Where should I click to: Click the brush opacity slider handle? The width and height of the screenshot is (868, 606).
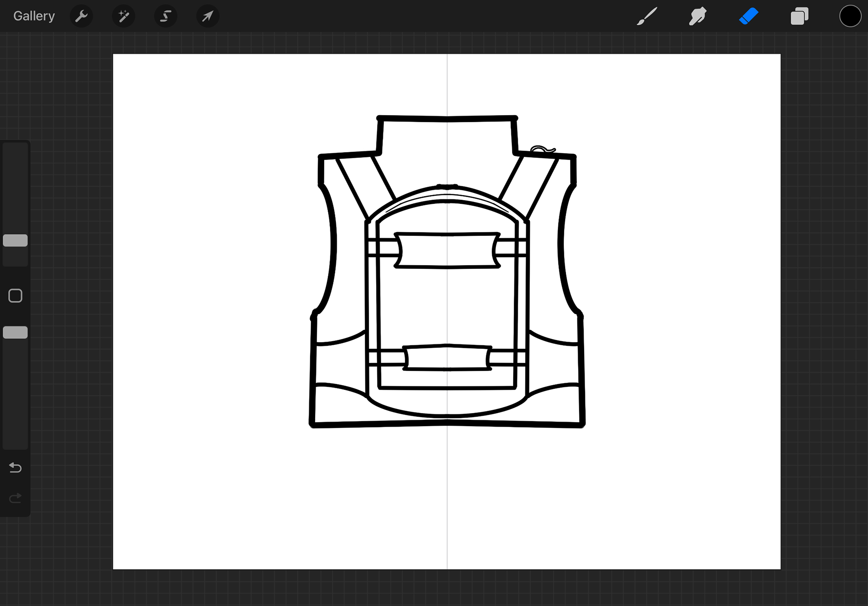tap(15, 333)
